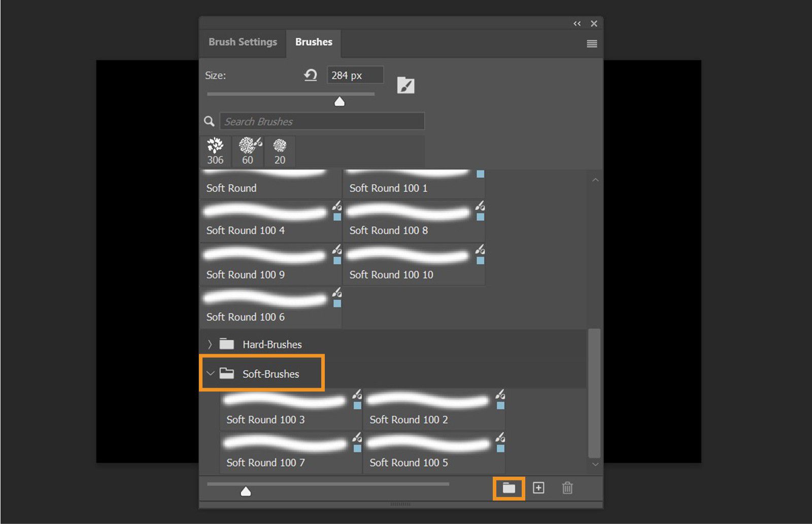812x524 pixels.
Task: Select the Hard-Brushes group label
Action: pyautogui.click(x=272, y=344)
